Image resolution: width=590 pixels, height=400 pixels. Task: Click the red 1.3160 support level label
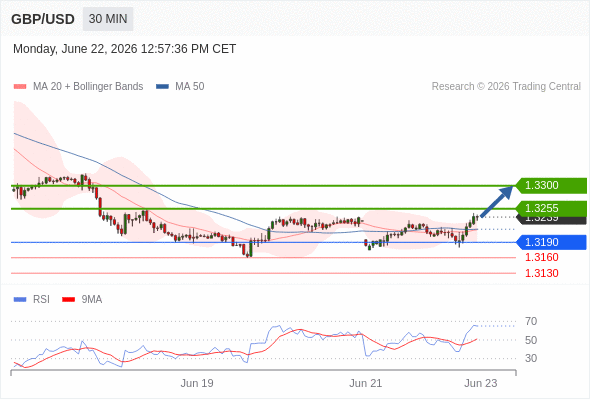[x=542, y=257]
